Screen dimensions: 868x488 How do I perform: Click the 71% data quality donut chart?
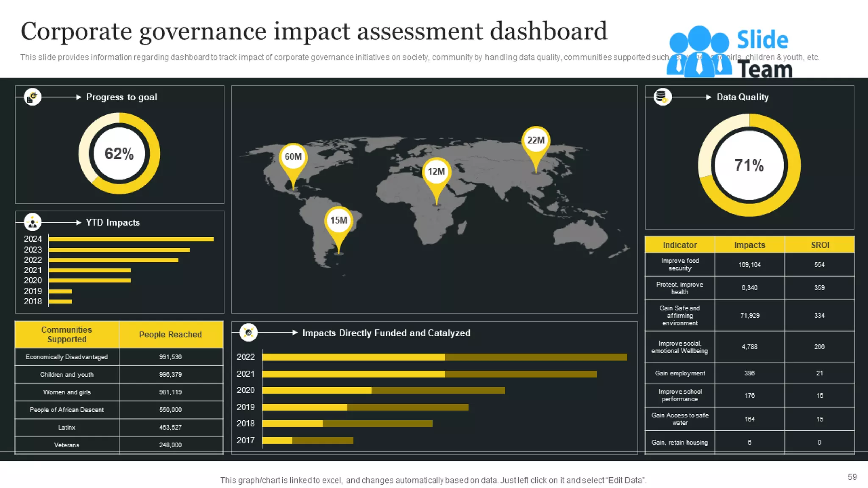(749, 165)
